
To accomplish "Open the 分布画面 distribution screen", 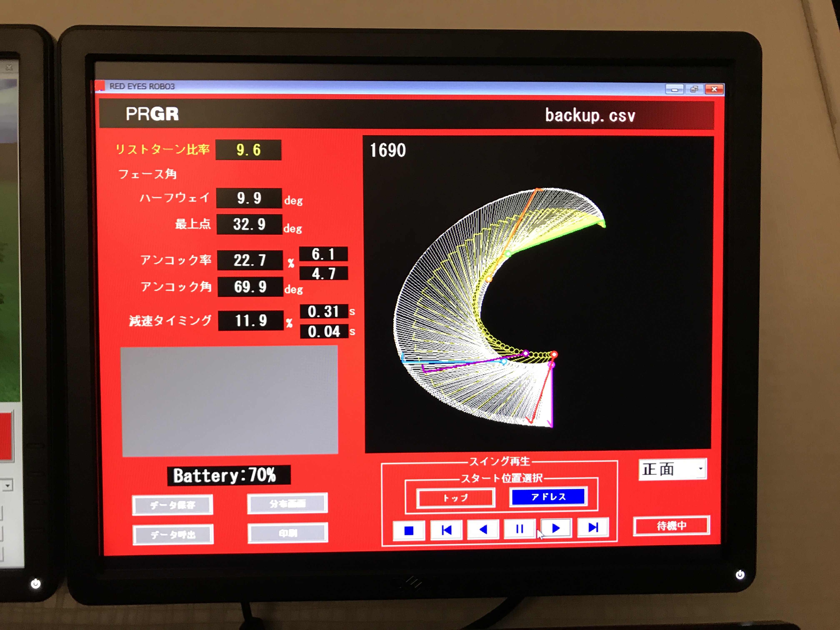I will click(x=287, y=504).
